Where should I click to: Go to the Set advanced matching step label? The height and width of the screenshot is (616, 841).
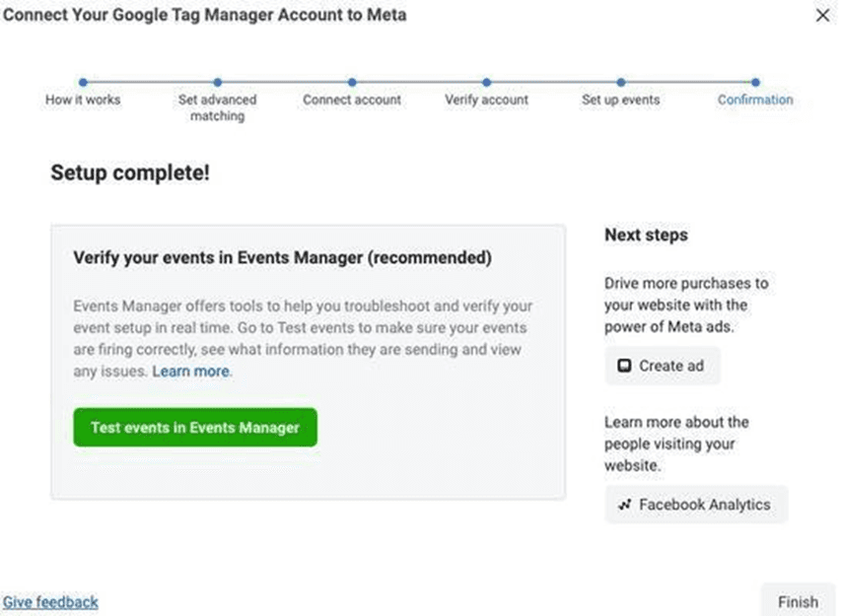(x=217, y=107)
